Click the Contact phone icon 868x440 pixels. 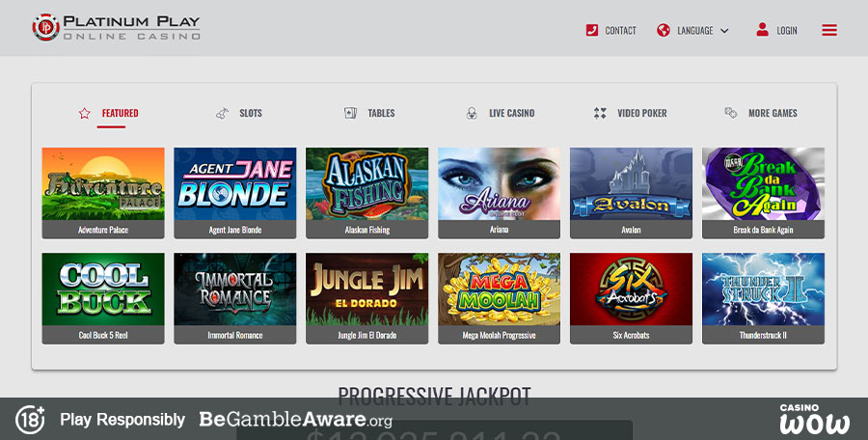coord(592,30)
